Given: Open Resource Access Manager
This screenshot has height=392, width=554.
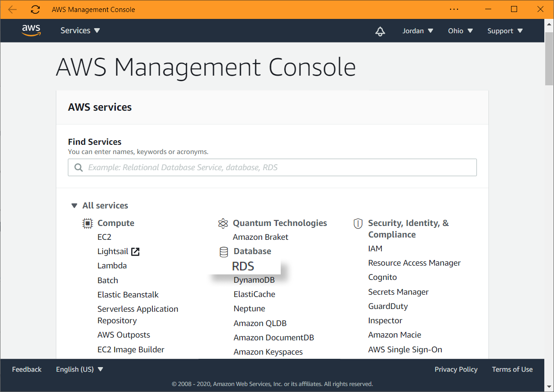Looking at the screenshot, I should [414, 263].
